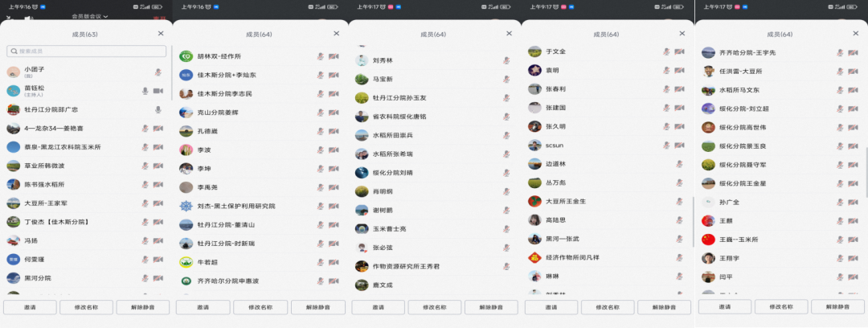This screenshot has width=868, height=328.
Task: Click camera icon for host 苗钰松
Action: click(158, 91)
